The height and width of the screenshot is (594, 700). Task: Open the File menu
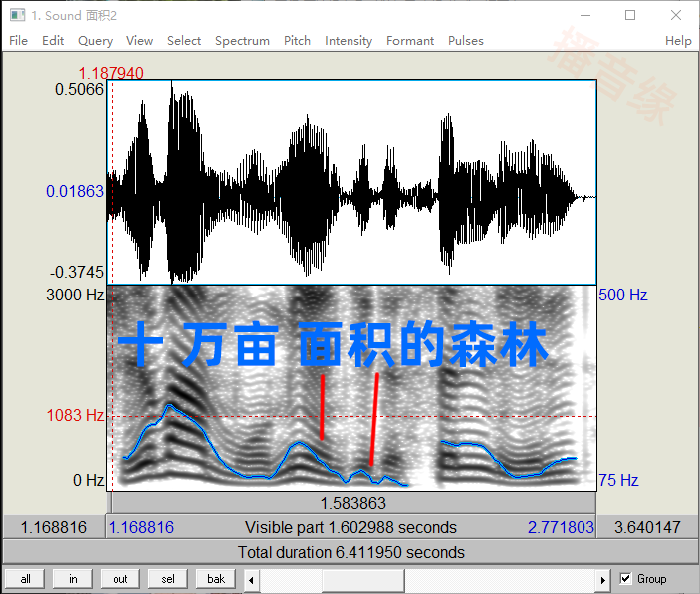[x=19, y=41]
